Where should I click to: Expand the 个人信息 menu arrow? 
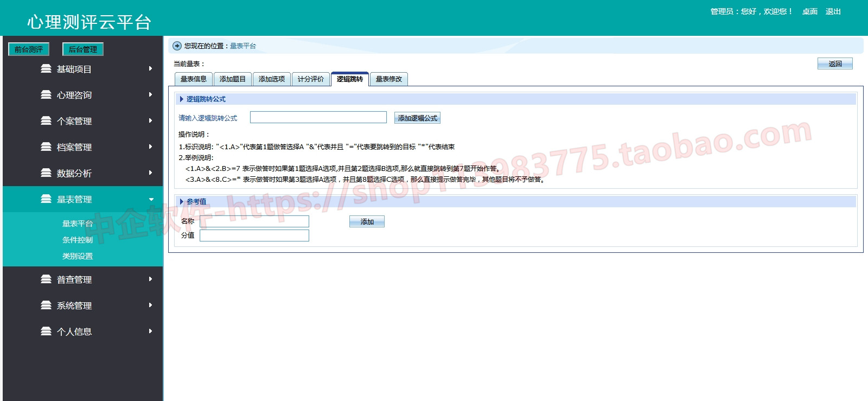(x=150, y=332)
